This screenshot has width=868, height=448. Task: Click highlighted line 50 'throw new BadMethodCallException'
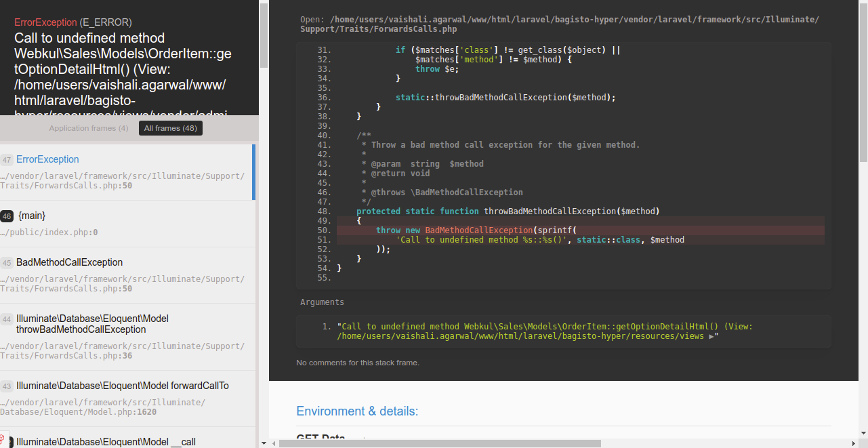[581, 230]
